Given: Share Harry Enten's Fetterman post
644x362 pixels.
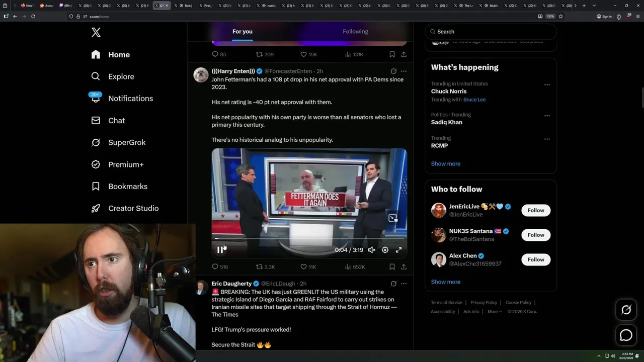Looking at the screenshot, I should pos(404,267).
